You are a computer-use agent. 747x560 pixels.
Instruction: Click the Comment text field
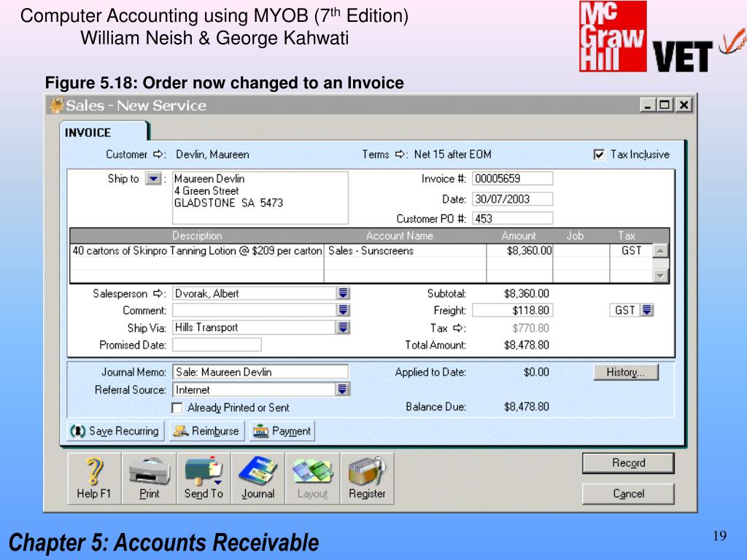(x=255, y=311)
